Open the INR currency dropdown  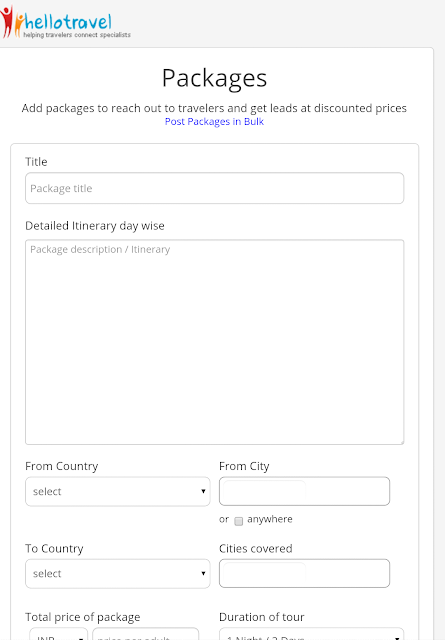pos(58,635)
